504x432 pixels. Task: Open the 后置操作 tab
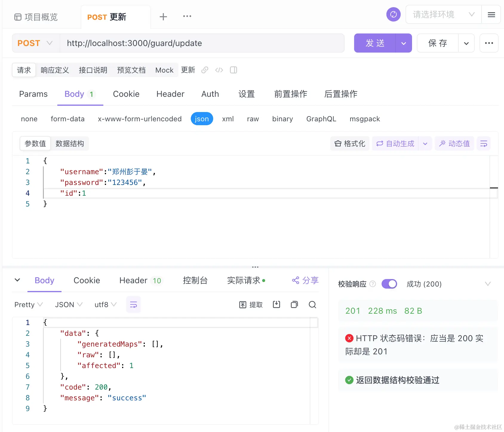tap(341, 94)
